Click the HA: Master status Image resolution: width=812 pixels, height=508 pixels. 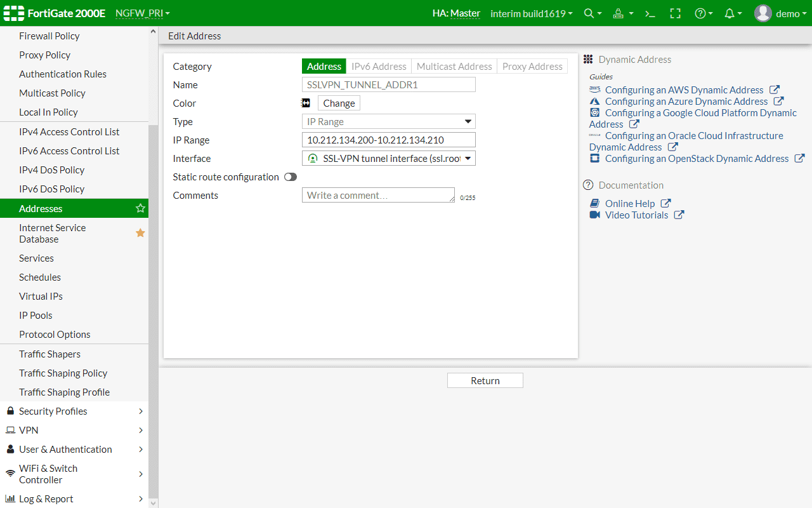pyautogui.click(x=456, y=13)
